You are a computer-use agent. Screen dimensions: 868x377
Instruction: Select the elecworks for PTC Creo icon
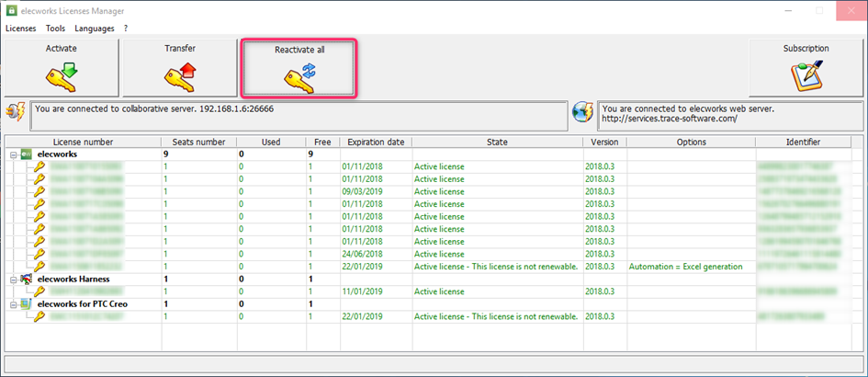[x=27, y=303]
